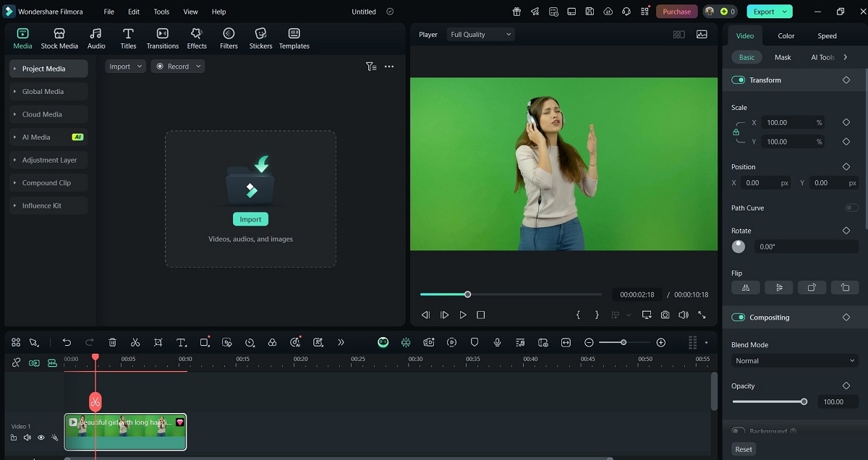Screen dimensions: 868x460
Task: Toggle the Compositing switch
Action: 738,318
